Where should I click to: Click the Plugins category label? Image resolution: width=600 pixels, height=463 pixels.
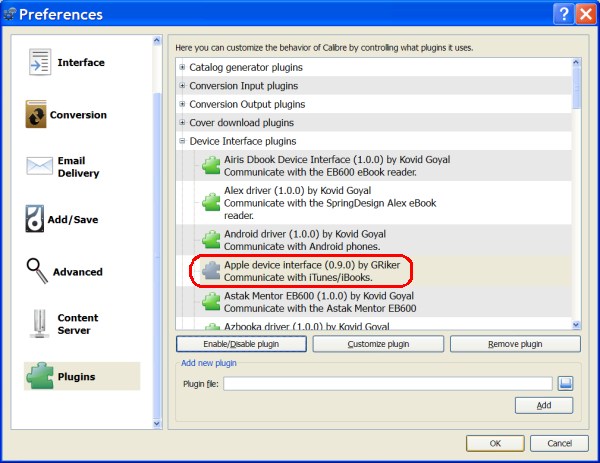(x=76, y=377)
